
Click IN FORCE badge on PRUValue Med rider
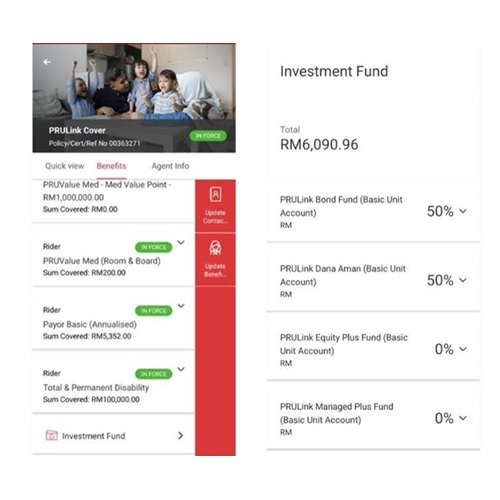pos(153,247)
